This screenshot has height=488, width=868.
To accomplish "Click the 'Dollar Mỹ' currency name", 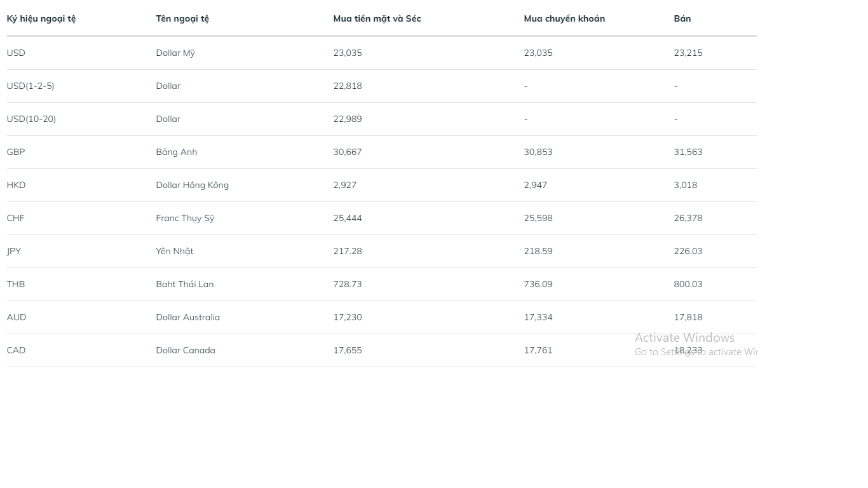I will pos(175,53).
